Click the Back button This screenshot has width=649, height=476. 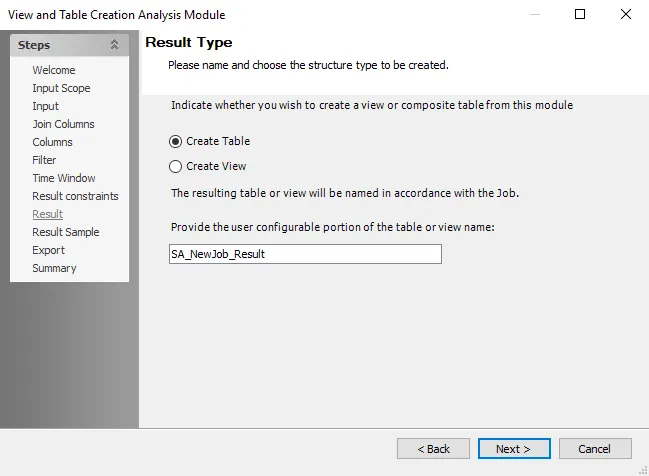click(x=433, y=449)
